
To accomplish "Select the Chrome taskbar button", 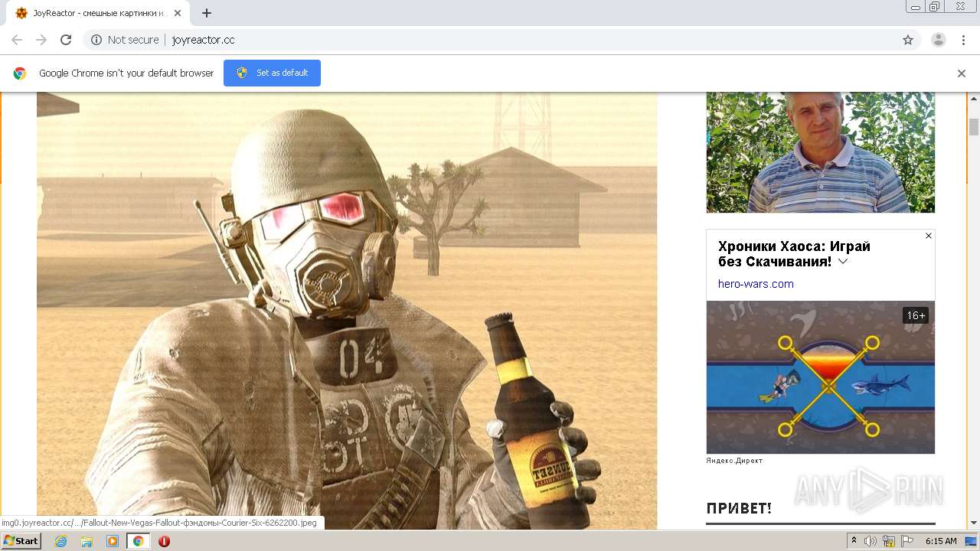I will click(139, 541).
